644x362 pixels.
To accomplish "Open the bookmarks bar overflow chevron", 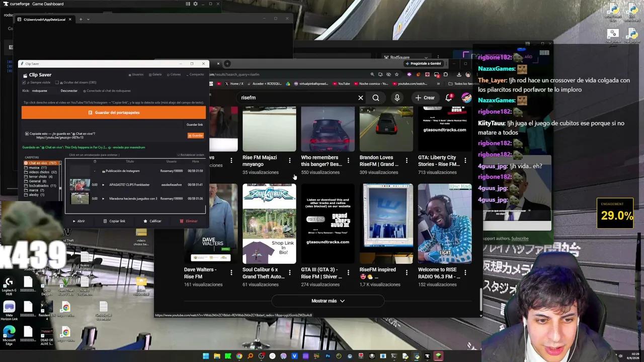I will pyautogui.click(x=438, y=83).
